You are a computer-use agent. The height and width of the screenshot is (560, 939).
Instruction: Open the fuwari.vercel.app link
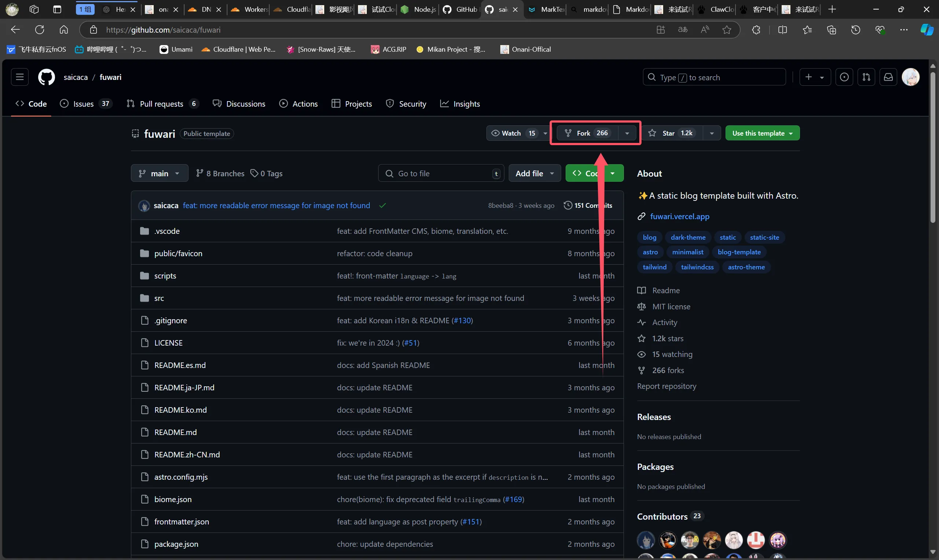coord(679,216)
